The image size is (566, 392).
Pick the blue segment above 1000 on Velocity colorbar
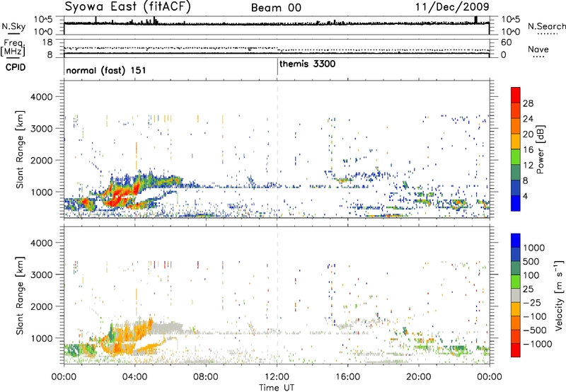tap(516, 241)
